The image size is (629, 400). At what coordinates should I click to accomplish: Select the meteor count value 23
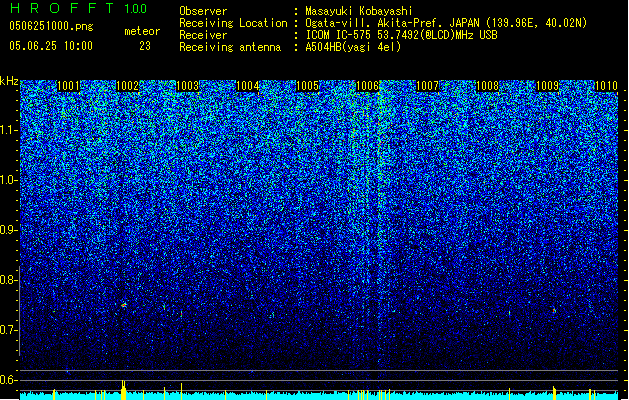pos(145,46)
